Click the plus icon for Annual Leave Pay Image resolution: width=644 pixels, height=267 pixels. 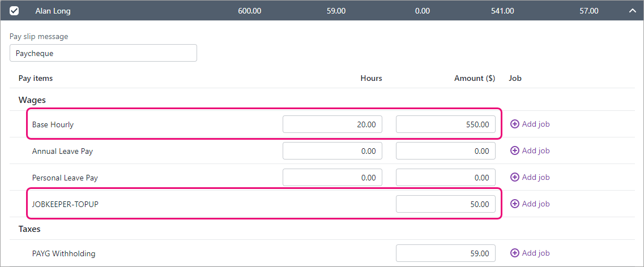tap(515, 150)
